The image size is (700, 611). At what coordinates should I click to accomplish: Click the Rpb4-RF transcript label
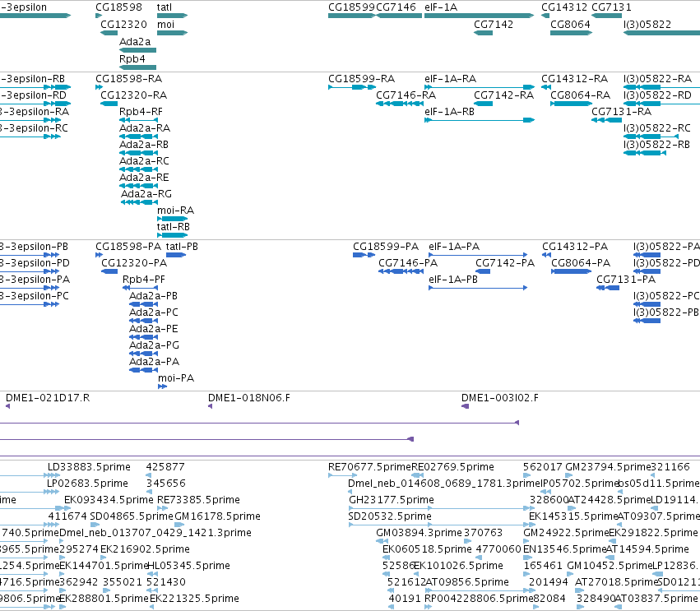coord(141,112)
